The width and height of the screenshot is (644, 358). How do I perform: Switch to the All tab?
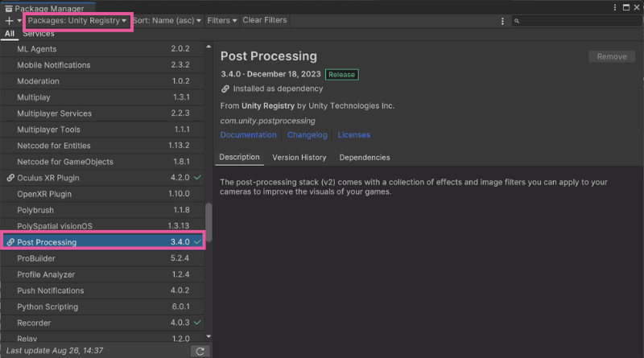[10, 34]
